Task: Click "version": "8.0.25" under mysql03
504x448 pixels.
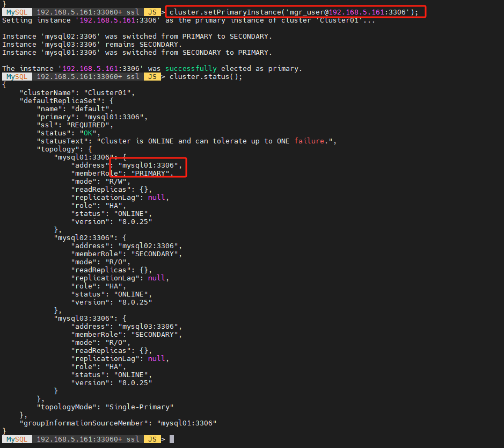Action: (x=112, y=383)
